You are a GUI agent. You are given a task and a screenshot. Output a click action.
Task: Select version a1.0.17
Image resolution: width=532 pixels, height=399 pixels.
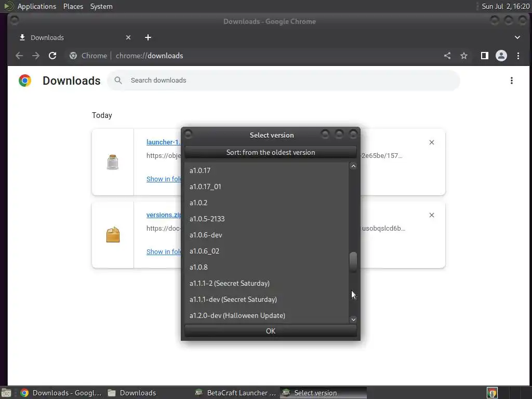[x=267, y=170]
